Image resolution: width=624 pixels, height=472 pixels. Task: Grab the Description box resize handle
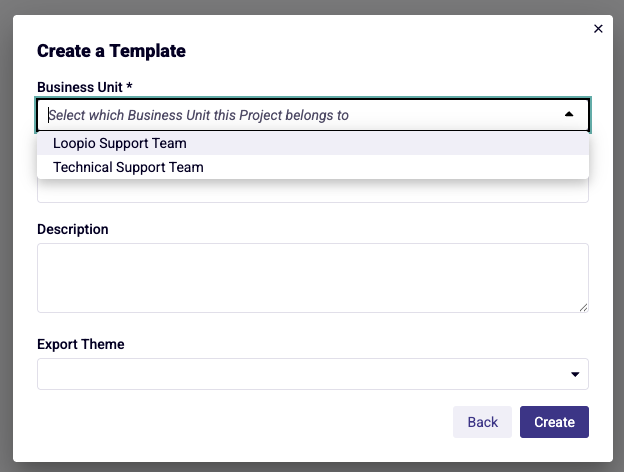click(x=583, y=307)
